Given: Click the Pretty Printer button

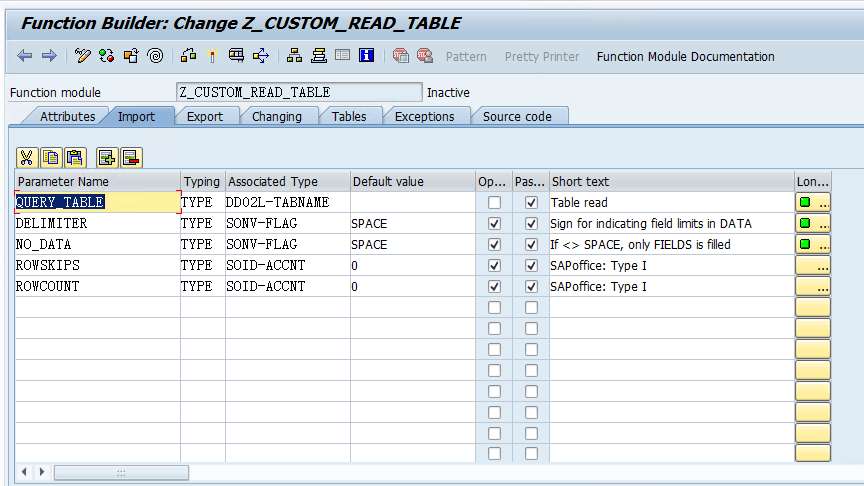Looking at the screenshot, I should click(x=542, y=56).
